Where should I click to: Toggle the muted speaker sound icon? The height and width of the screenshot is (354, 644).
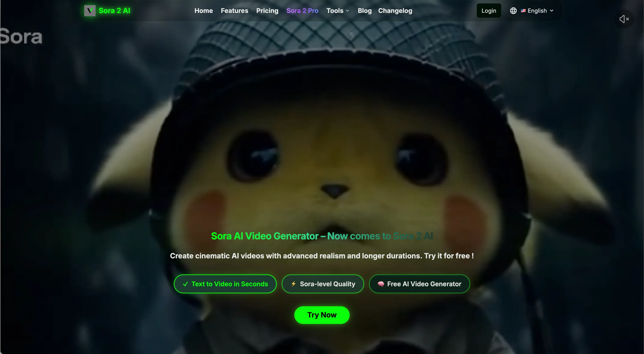point(624,19)
